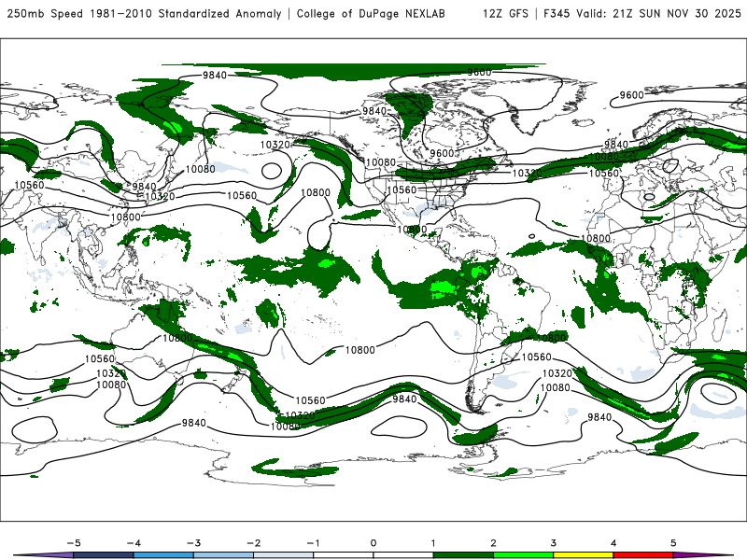Click the '4' colorbar tick label
This screenshot has width=747, height=560.
click(613, 543)
